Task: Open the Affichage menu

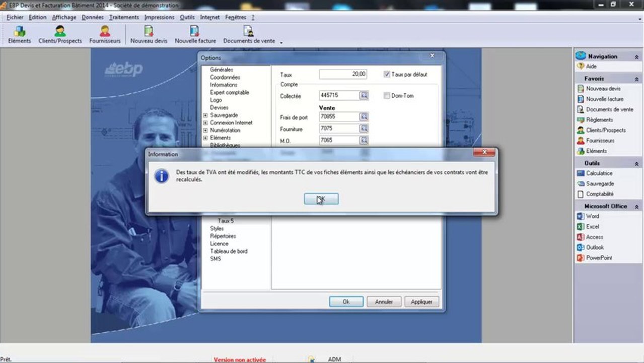Action: coord(64,17)
